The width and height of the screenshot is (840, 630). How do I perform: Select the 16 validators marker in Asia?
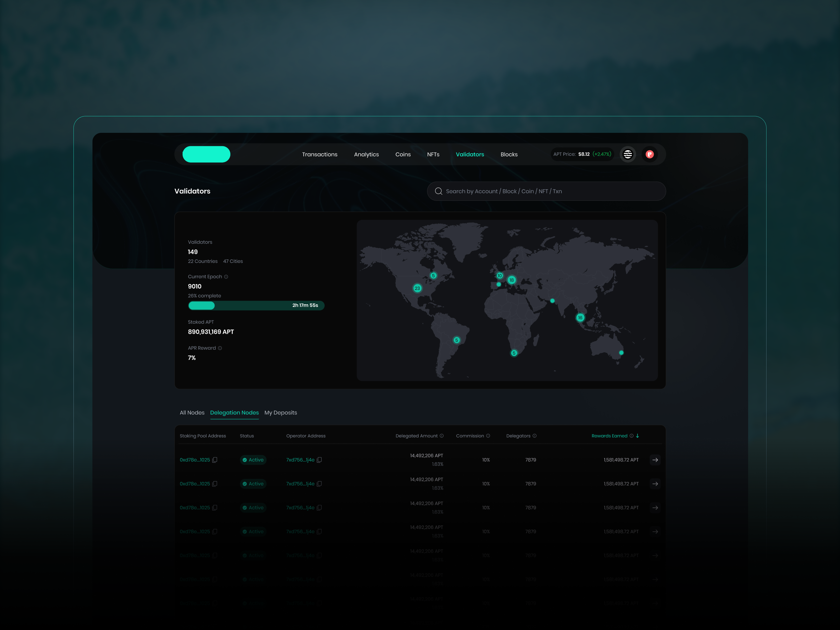580,317
